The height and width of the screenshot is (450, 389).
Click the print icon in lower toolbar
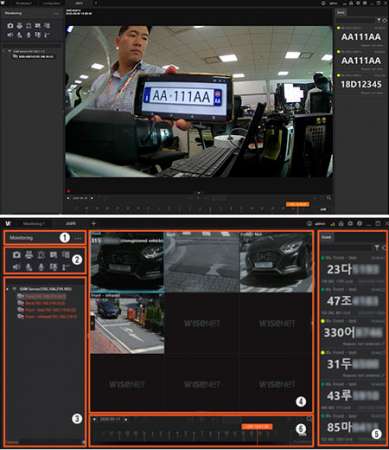point(29,255)
